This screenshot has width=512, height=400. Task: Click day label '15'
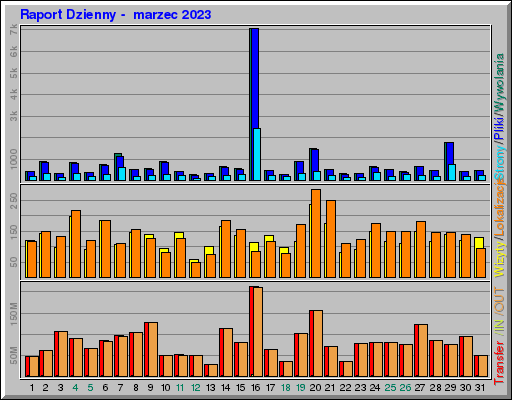click(x=240, y=388)
